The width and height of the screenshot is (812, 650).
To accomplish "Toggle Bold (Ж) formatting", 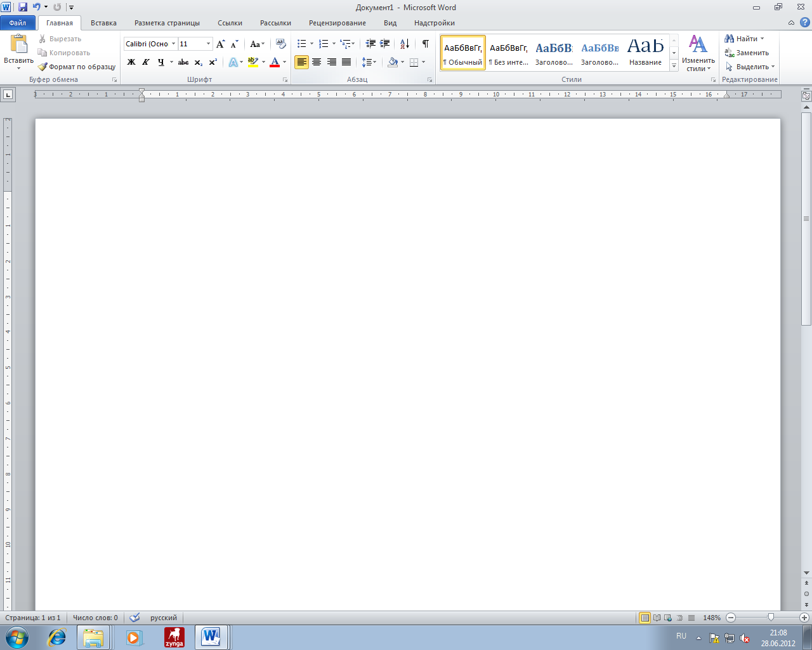I will point(131,62).
